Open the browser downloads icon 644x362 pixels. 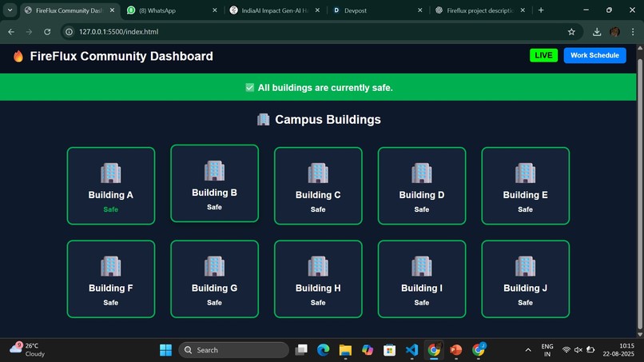597,32
